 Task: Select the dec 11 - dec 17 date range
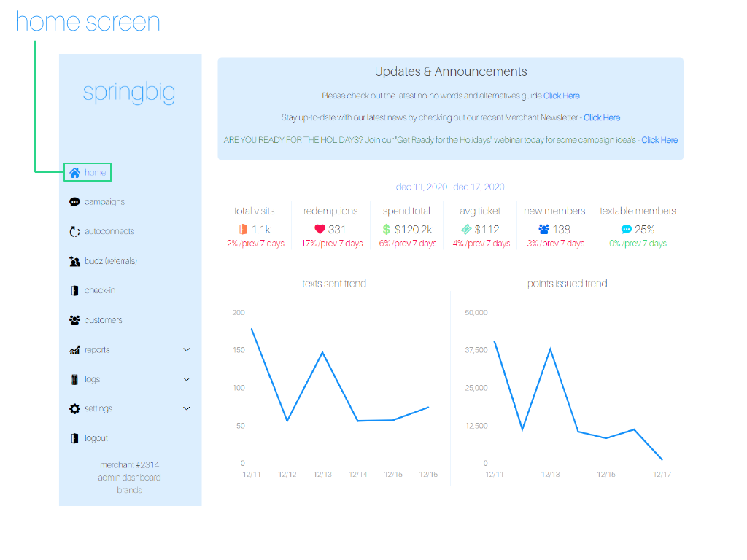click(450, 187)
